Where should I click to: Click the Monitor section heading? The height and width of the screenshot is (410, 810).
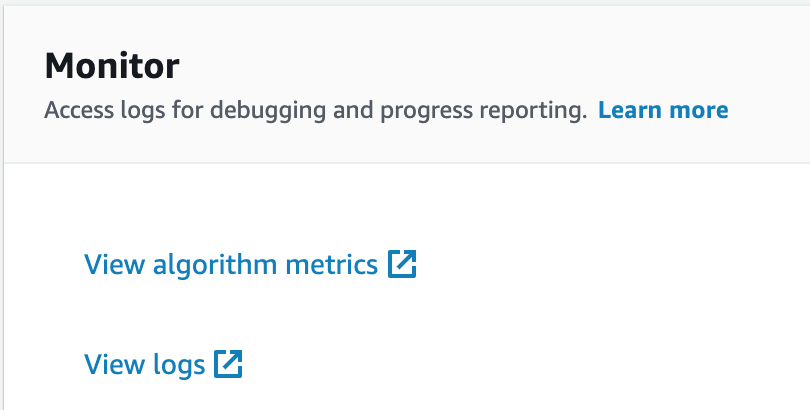112,66
